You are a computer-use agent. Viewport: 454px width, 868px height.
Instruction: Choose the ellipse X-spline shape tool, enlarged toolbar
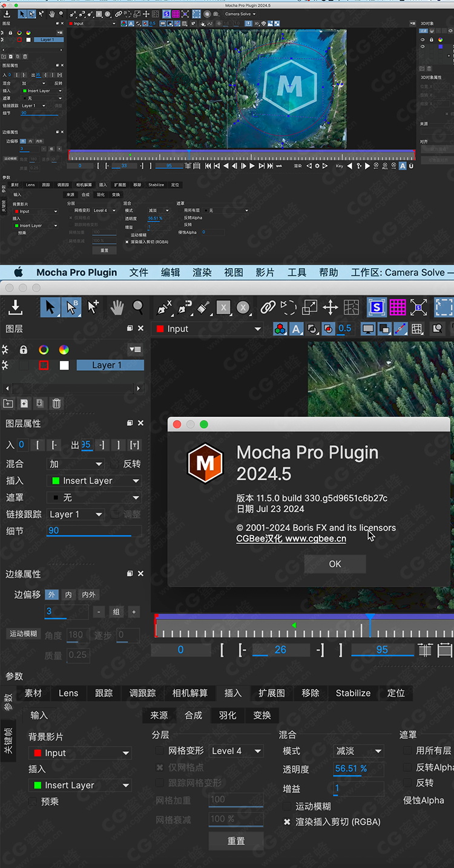point(243,307)
